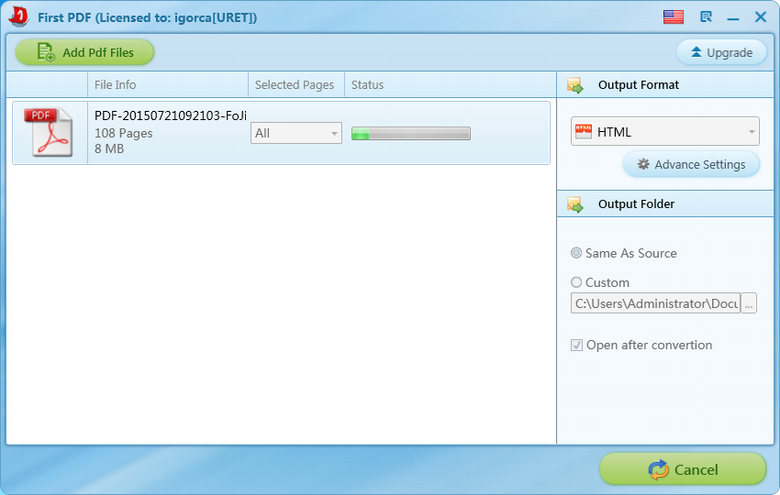Screen dimensions: 780x495
Task: Open the Selected Pages All dropdown
Action: pyautogui.click(x=296, y=133)
